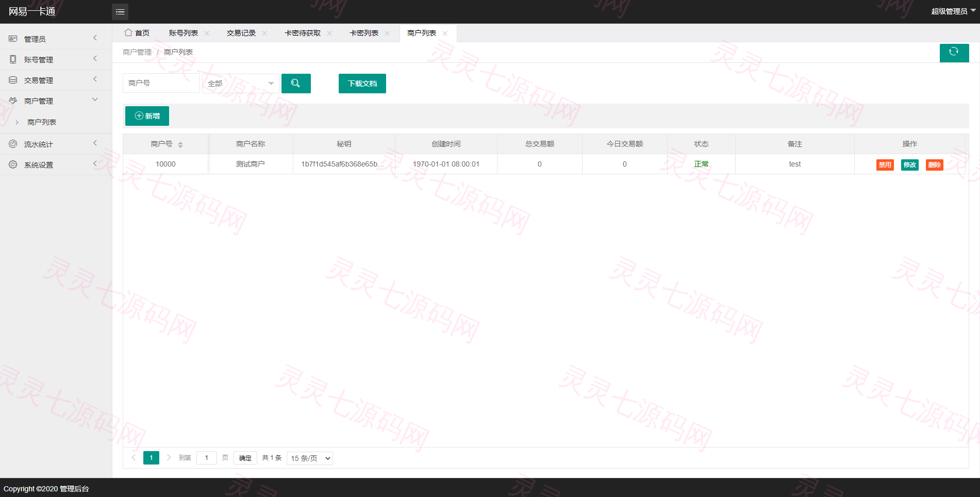Click the 流水统计 sidebar icon
The width and height of the screenshot is (980, 497).
point(13,144)
